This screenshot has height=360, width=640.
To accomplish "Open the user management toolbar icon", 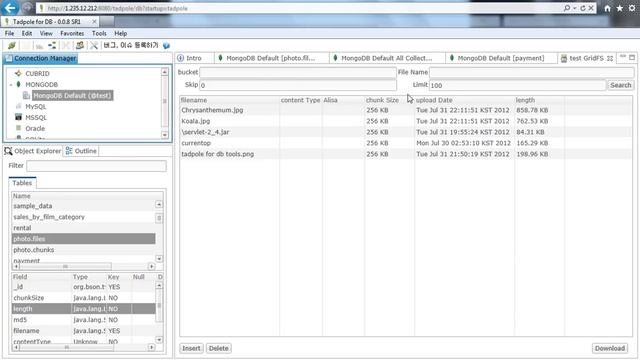I will 80,45.
